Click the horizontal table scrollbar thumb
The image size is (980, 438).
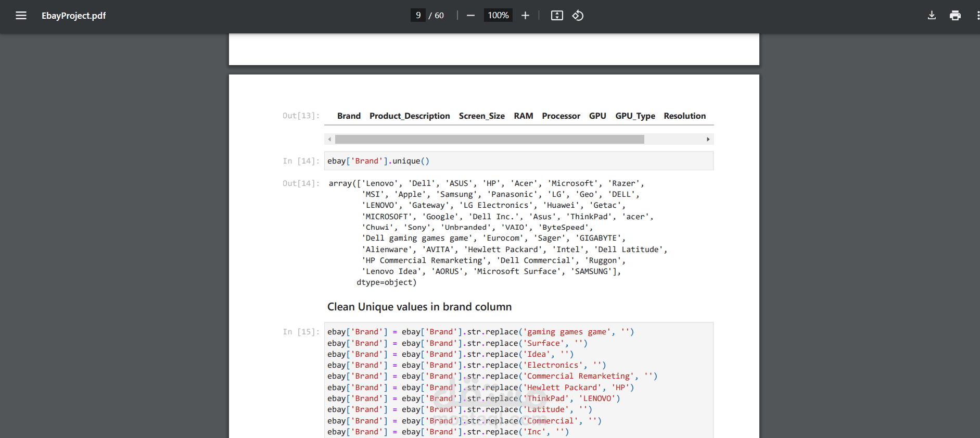coord(489,139)
